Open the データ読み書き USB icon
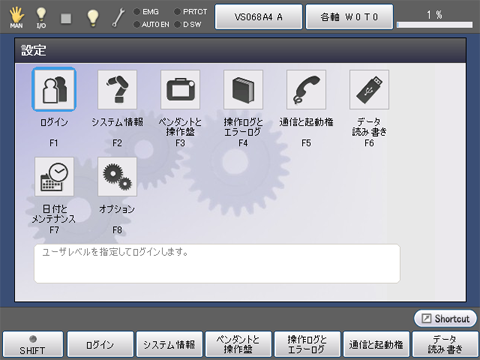 pos(369,89)
